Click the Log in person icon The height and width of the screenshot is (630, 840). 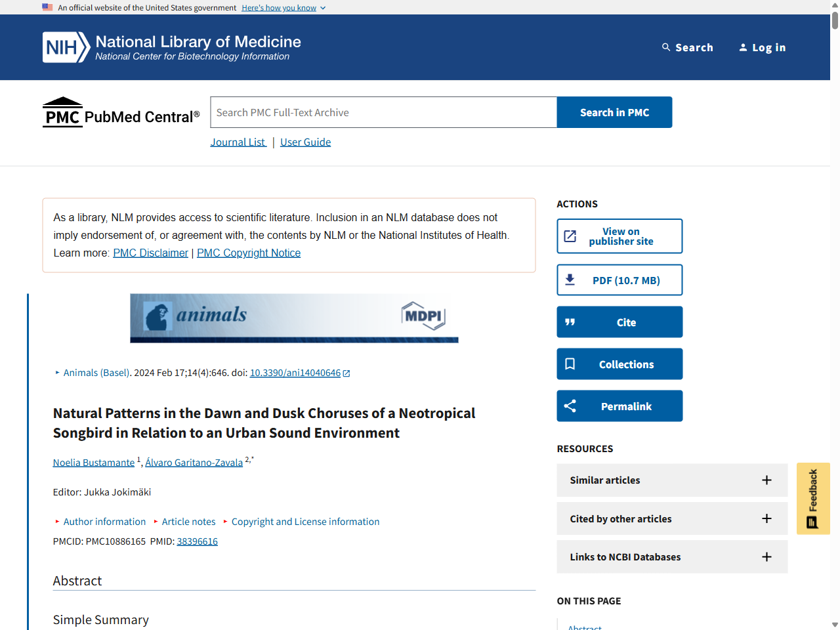pos(743,47)
